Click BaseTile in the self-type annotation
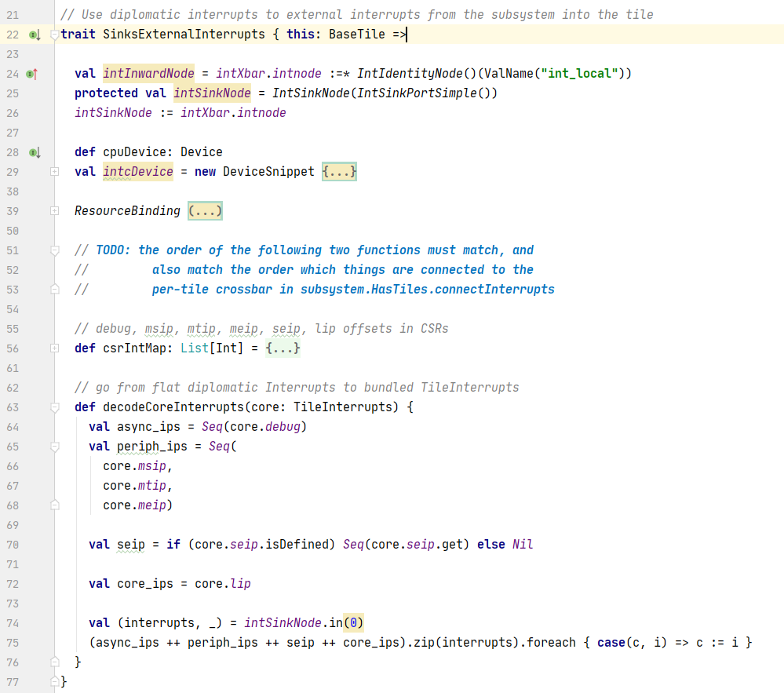Viewport: 784px width, 693px height. coord(357,35)
